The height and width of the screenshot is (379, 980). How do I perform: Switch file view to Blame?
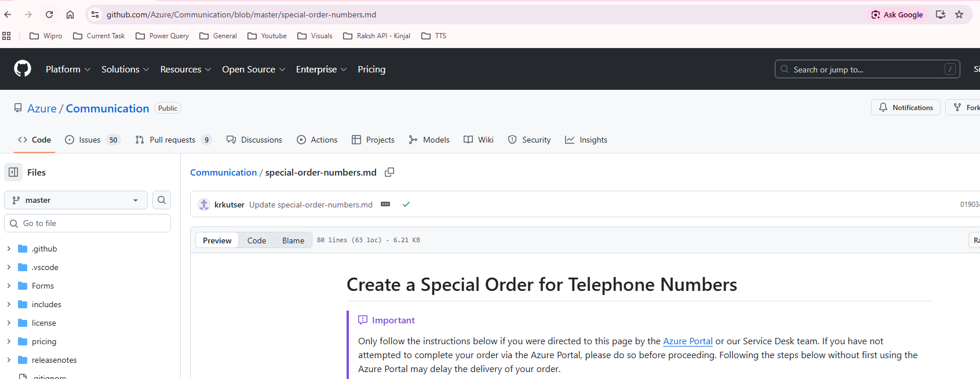[293, 240]
